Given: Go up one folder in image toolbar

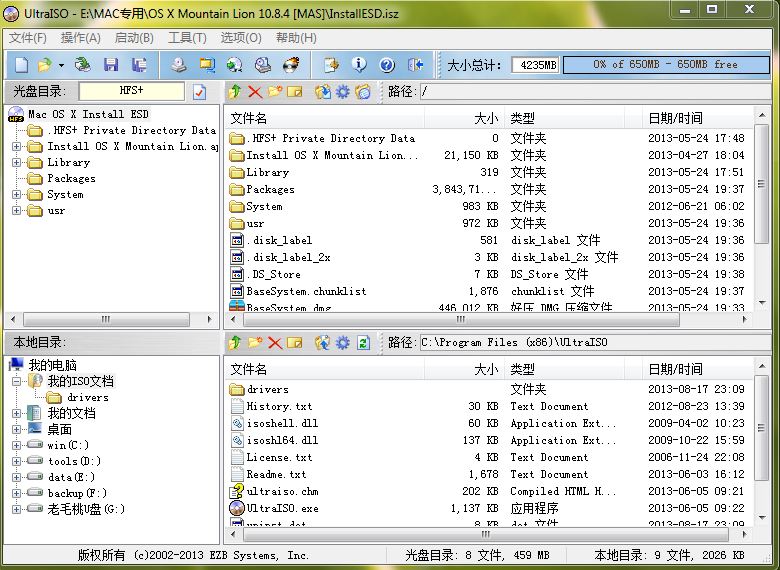Looking at the screenshot, I should click(x=235, y=92).
